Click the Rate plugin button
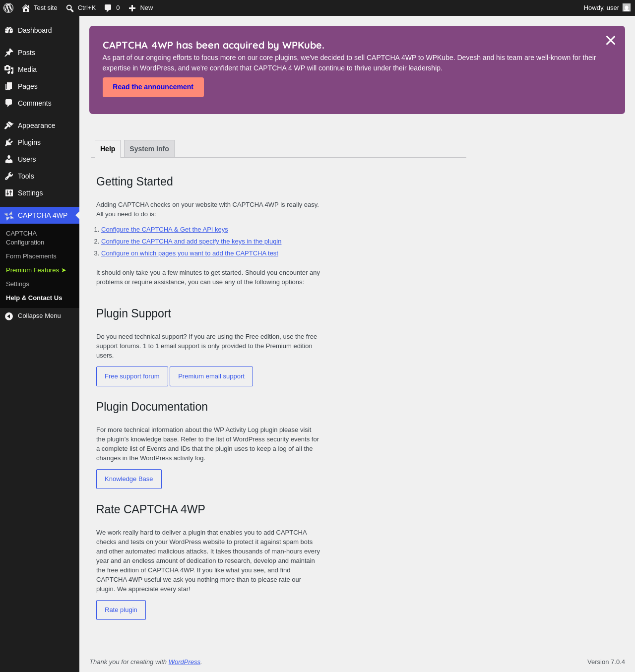This screenshot has height=672, width=635. coord(121,610)
